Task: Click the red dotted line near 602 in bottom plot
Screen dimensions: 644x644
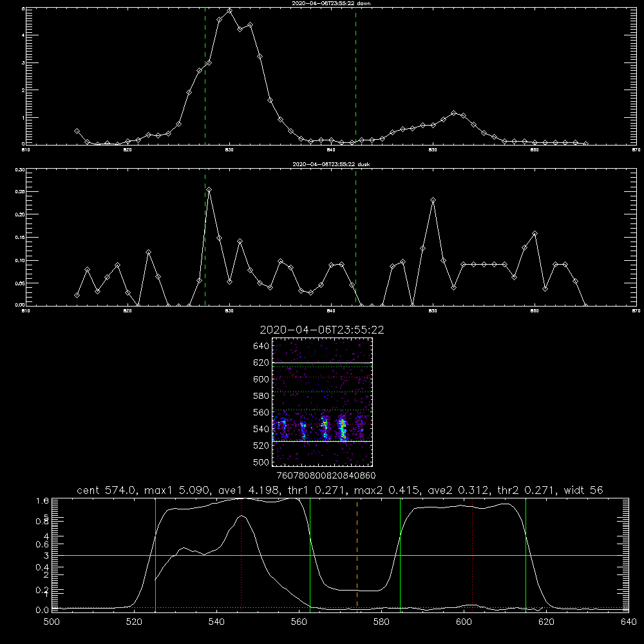Action: click(x=472, y=554)
